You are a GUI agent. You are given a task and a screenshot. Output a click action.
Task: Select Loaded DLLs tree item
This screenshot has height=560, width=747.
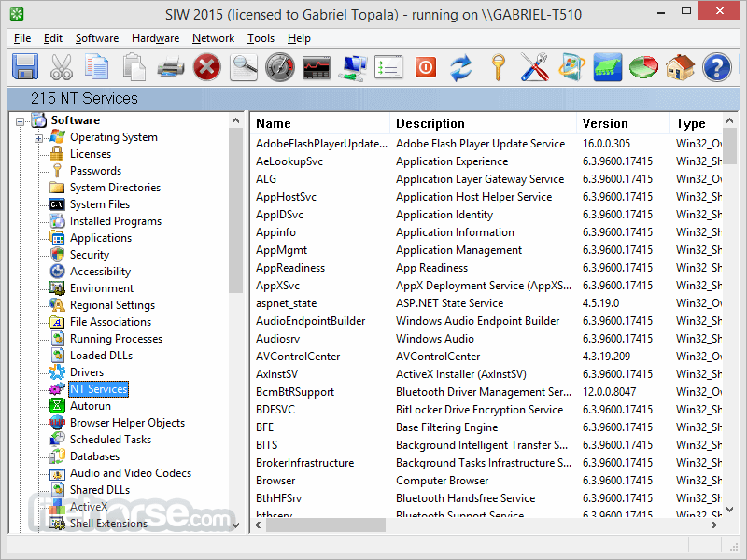(x=101, y=356)
